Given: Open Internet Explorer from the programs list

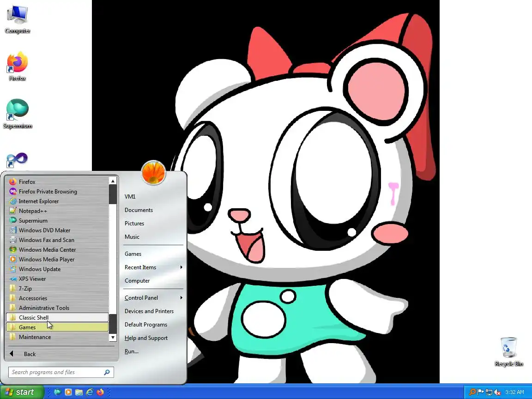Looking at the screenshot, I should coord(57,201).
